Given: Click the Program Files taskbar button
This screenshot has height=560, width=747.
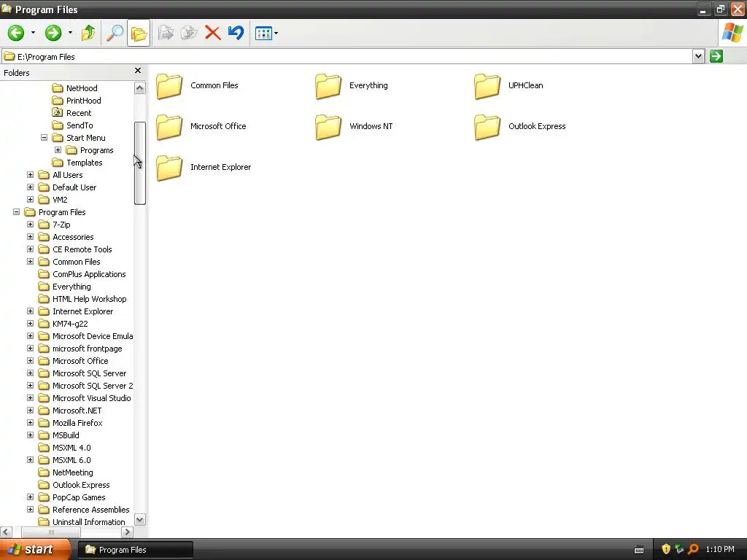Looking at the screenshot, I should (x=135, y=550).
